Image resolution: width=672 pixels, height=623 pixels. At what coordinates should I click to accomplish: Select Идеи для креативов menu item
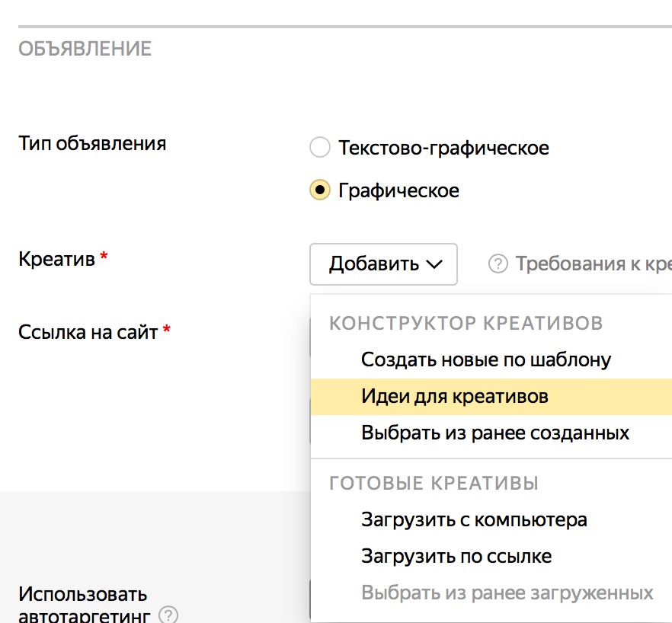click(454, 396)
